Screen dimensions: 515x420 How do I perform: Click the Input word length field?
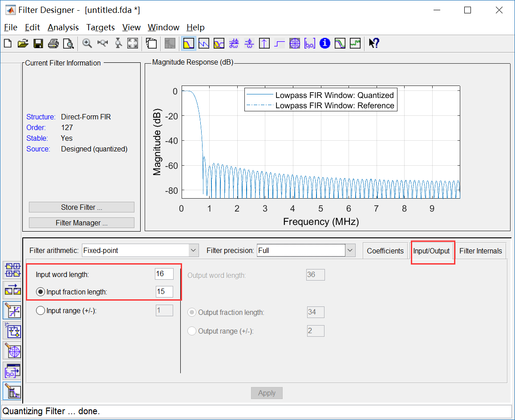[x=164, y=274]
